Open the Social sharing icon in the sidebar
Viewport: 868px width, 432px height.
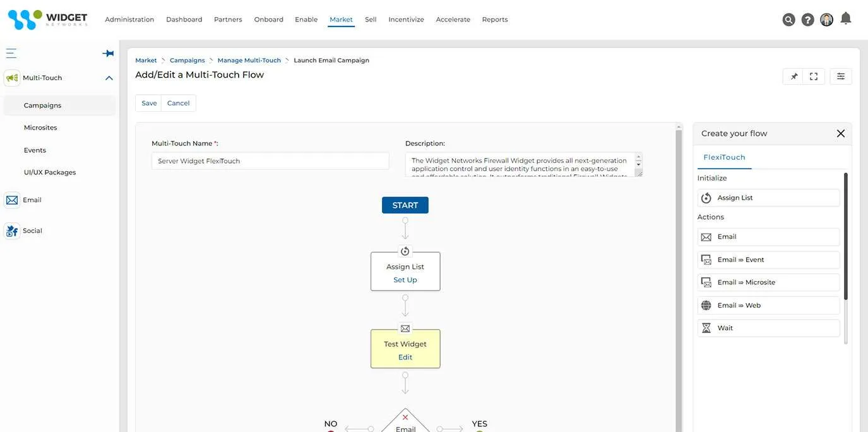11,230
